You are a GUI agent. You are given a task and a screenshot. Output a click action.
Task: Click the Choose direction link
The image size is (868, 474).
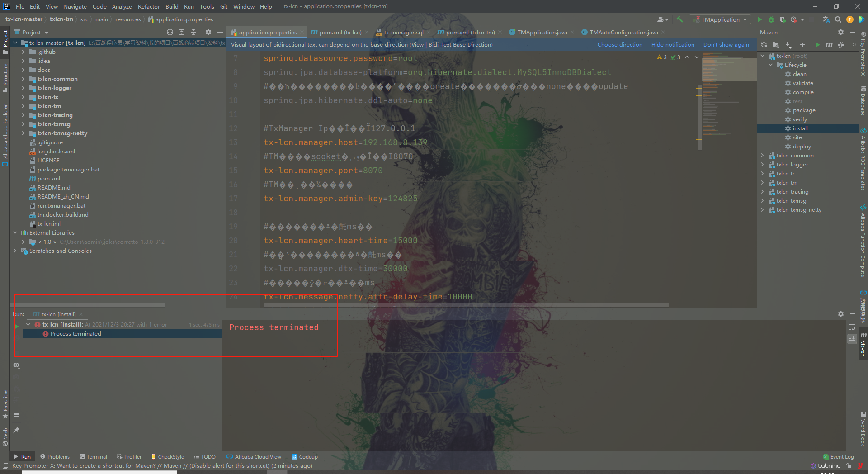click(619, 45)
